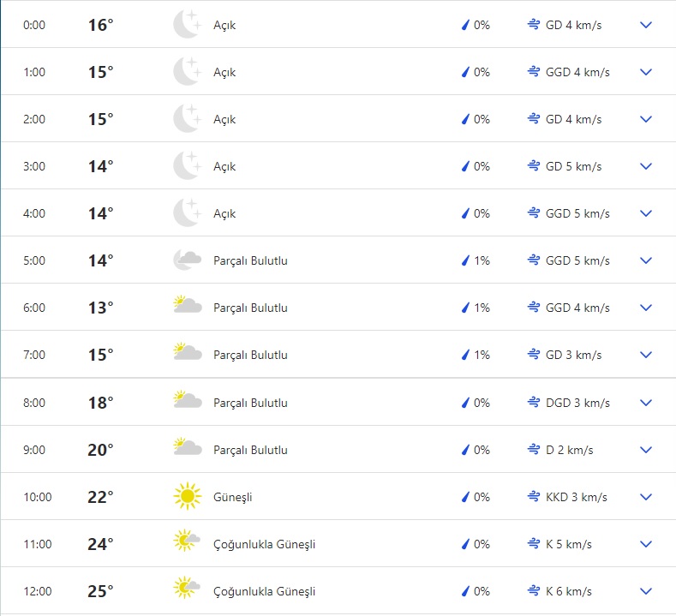This screenshot has width=676, height=616.
Task: Click the mostly sunny icon at 12:00
Action: pos(187,591)
